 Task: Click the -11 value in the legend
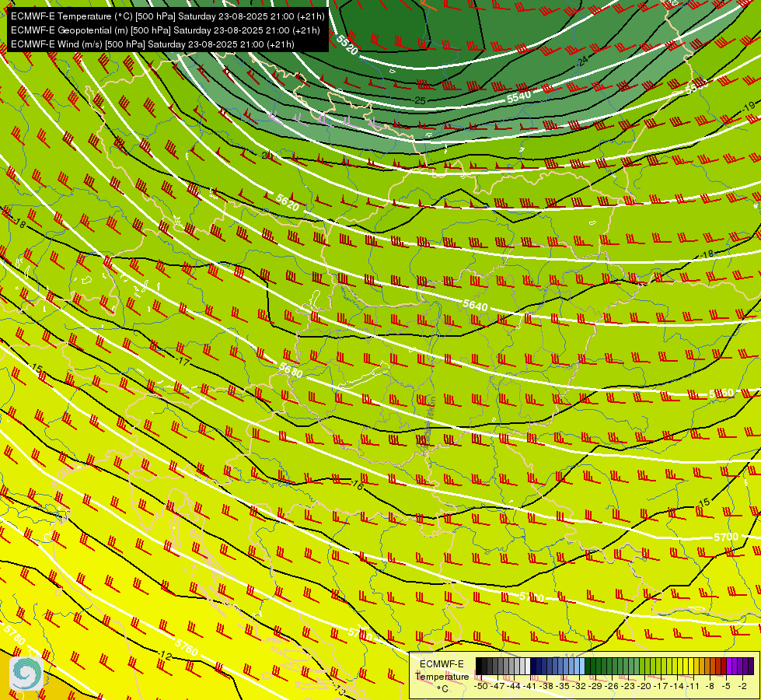(x=693, y=687)
